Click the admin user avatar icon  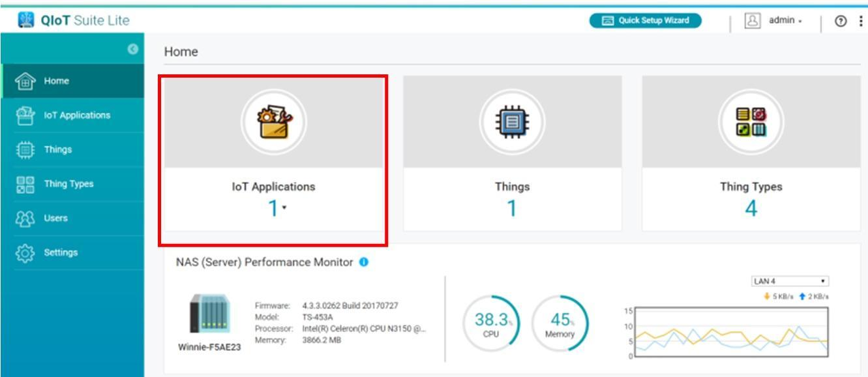coord(753,21)
